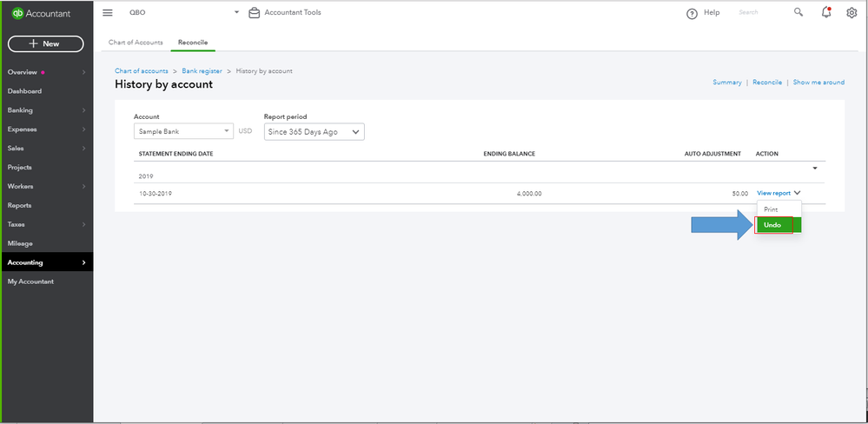
Task: Switch to the Chart of Accounts tab
Action: 136,43
